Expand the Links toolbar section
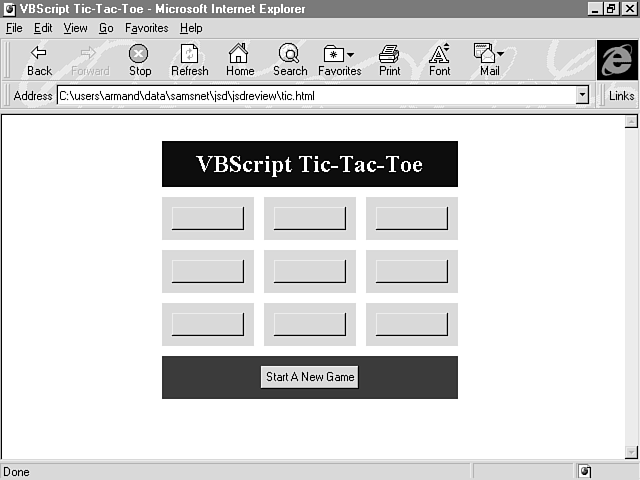This screenshot has width=640, height=480. [x=620, y=96]
